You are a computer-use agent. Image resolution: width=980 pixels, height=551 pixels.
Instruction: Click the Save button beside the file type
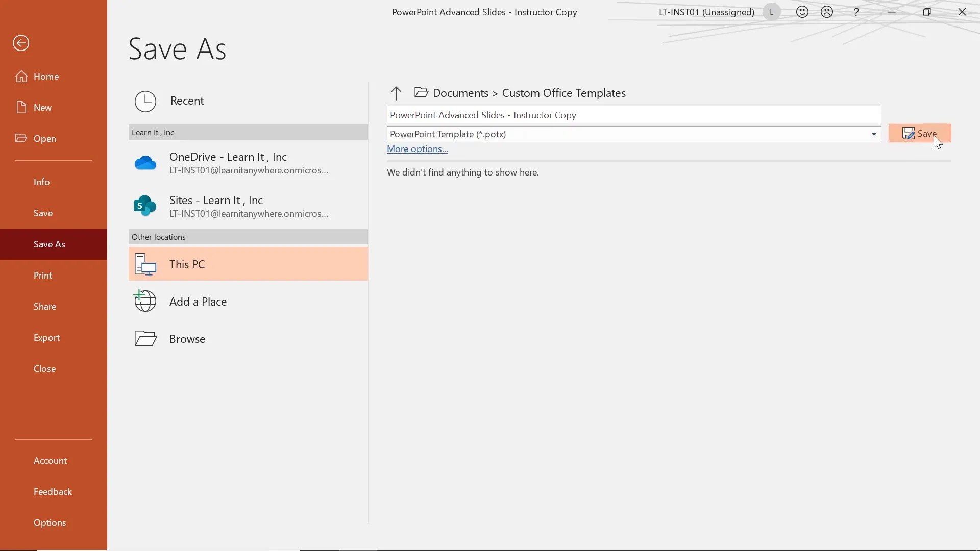[x=920, y=134]
